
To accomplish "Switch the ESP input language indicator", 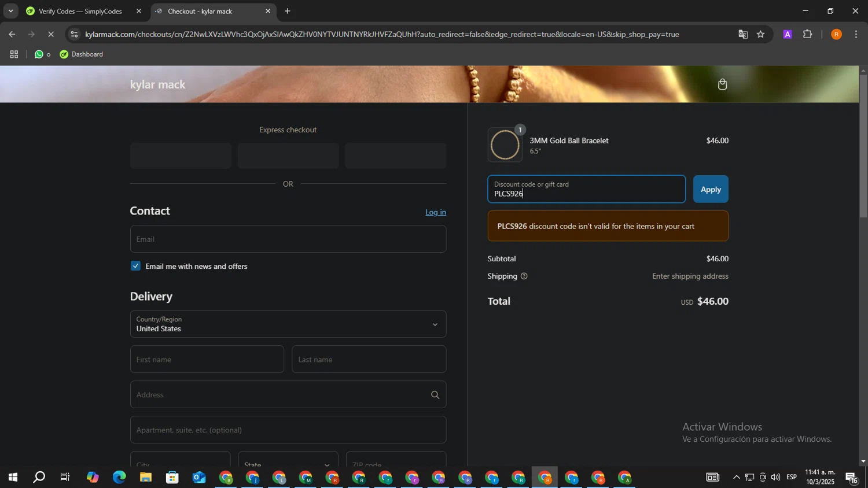I will point(792,478).
